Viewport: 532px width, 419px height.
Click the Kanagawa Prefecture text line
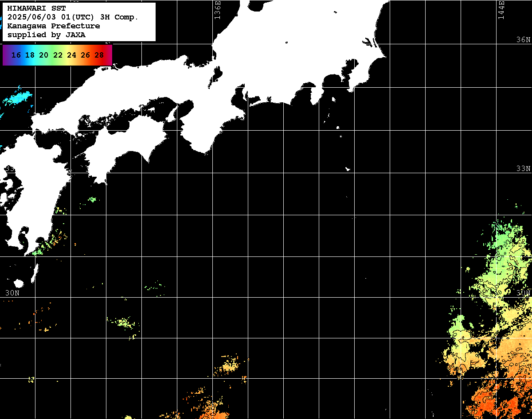54,26
